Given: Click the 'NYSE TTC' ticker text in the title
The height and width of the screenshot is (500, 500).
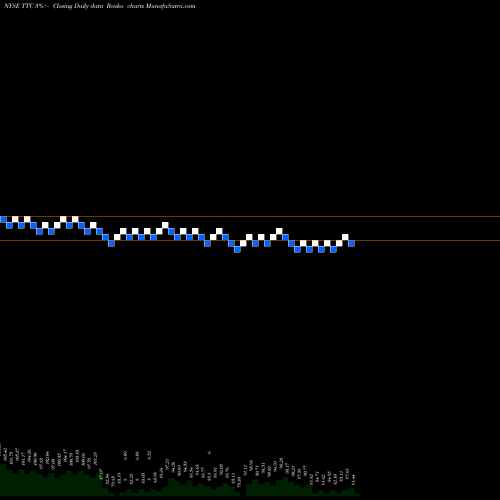Looking at the screenshot, I should pyautogui.click(x=19, y=6).
